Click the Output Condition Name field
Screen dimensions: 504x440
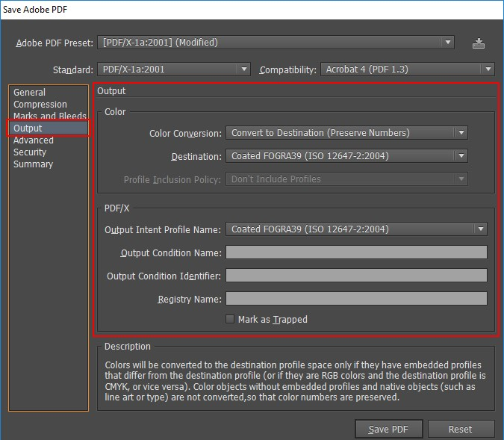[x=356, y=252]
